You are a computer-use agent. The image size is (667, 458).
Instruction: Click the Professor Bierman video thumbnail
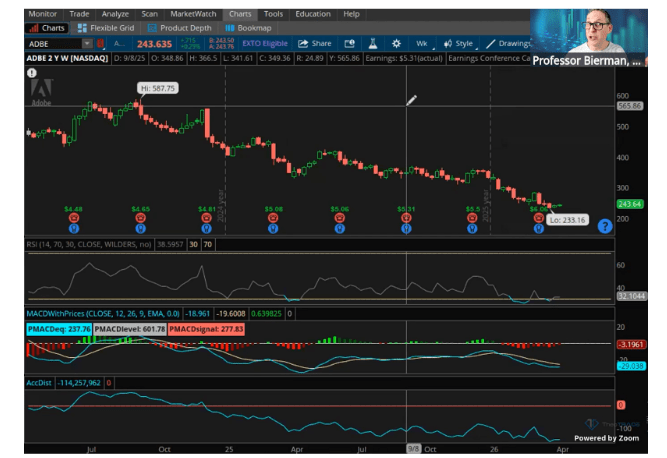coord(589,38)
